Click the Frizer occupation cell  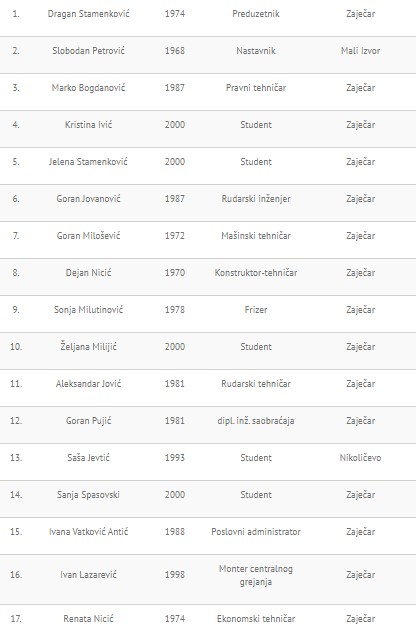point(256,310)
